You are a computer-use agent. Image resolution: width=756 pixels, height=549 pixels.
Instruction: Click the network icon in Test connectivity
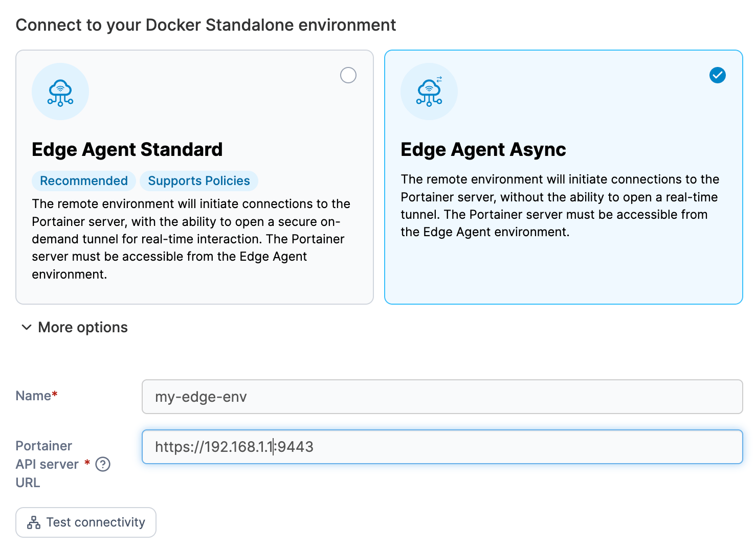[34, 522]
